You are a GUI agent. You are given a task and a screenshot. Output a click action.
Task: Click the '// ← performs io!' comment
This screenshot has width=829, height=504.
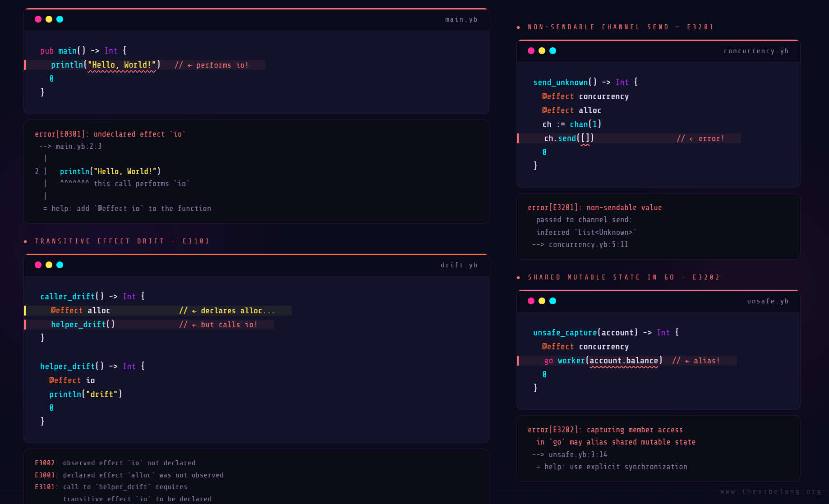click(x=212, y=65)
